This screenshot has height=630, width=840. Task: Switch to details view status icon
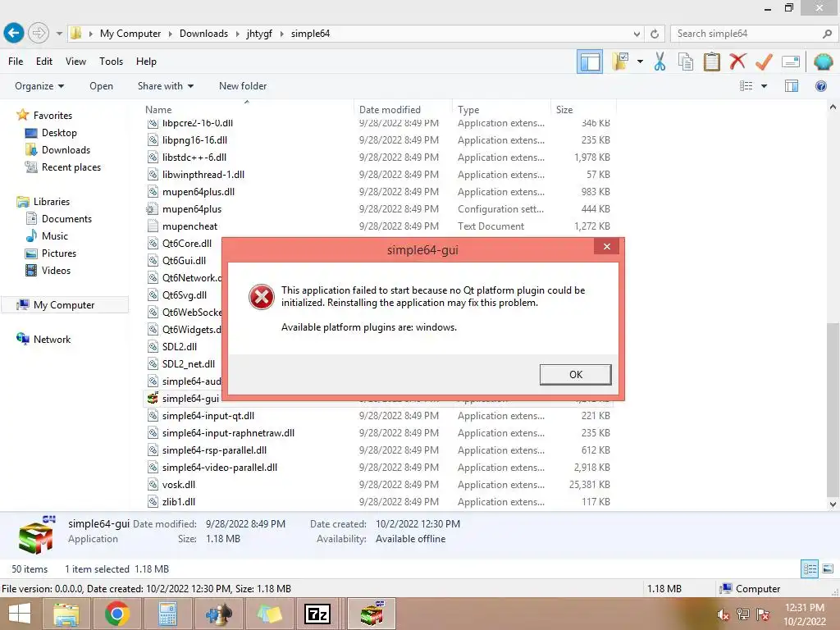click(810, 569)
